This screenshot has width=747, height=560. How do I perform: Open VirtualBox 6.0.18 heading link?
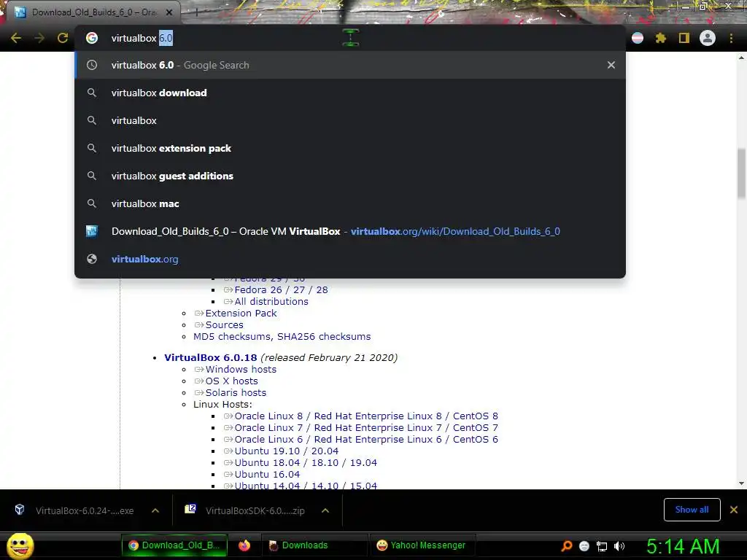211,357
